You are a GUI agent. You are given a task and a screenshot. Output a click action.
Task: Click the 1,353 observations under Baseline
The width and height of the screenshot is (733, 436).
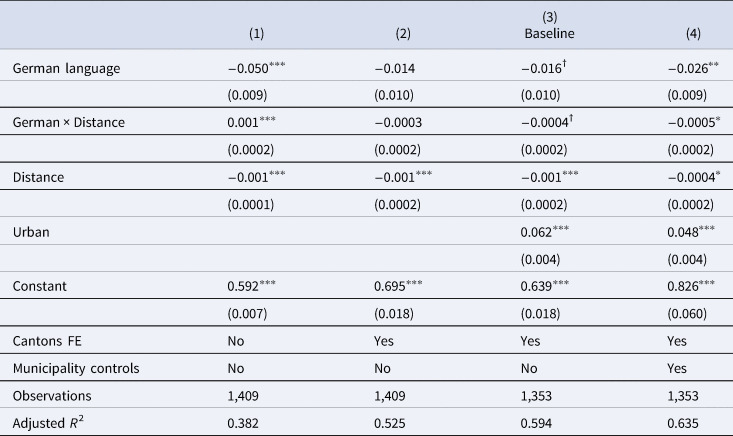tap(536, 396)
